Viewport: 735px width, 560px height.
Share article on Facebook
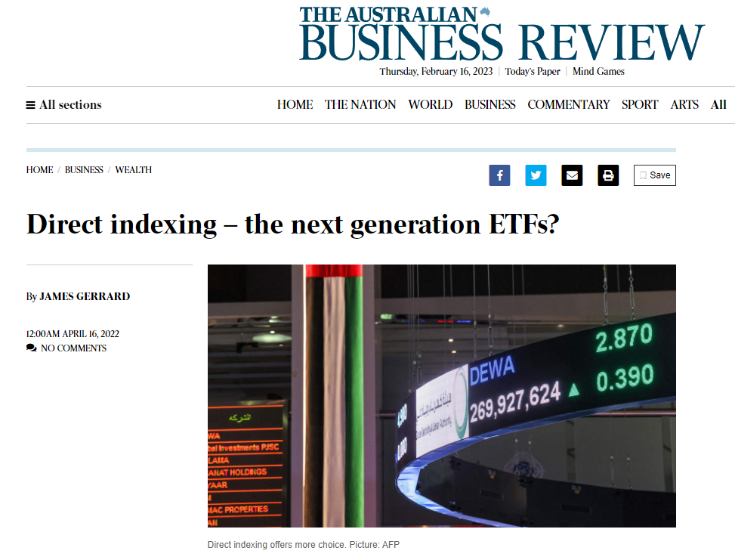click(x=499, y=175)
